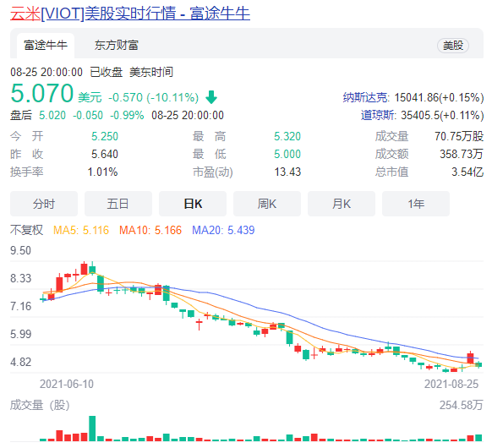This screenshot has width=492, height=448.
Task: Select the 1年 chart tab
Action: 416,204
